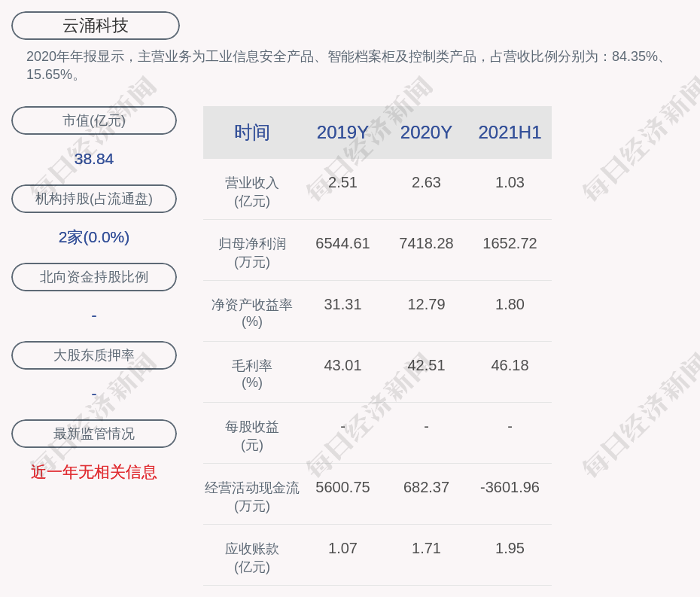Click the gross margin value 42.51
This screenshot has width=700, height=597.
click(426, 366)
